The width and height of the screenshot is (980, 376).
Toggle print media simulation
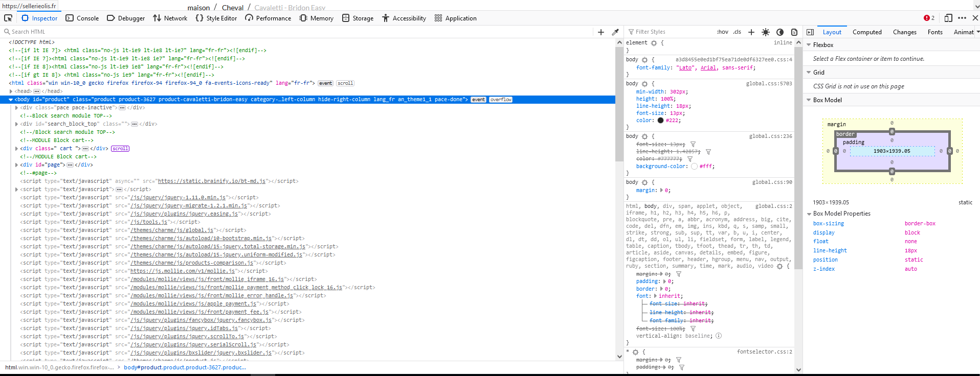[x=794, y=32]
